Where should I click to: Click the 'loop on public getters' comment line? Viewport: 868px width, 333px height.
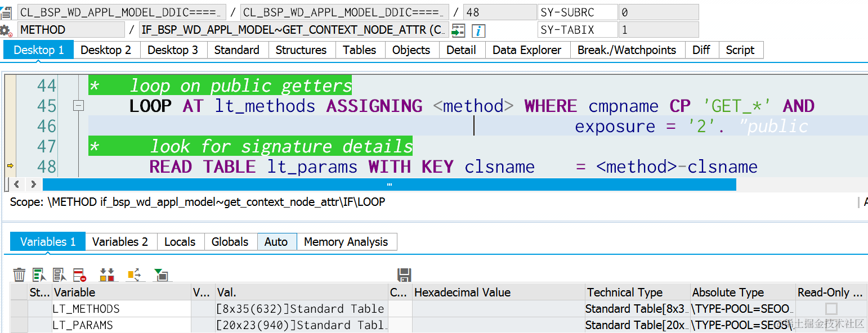point(220,85)
